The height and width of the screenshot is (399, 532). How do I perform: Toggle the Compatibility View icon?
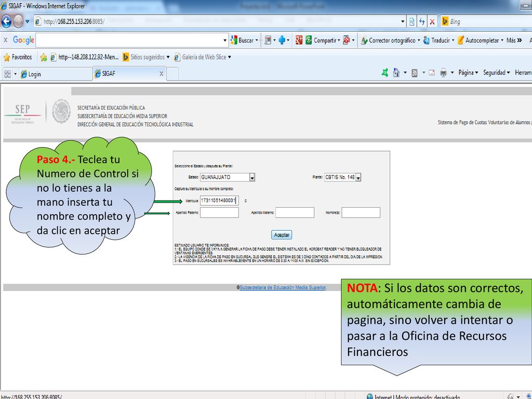(411, 21)
